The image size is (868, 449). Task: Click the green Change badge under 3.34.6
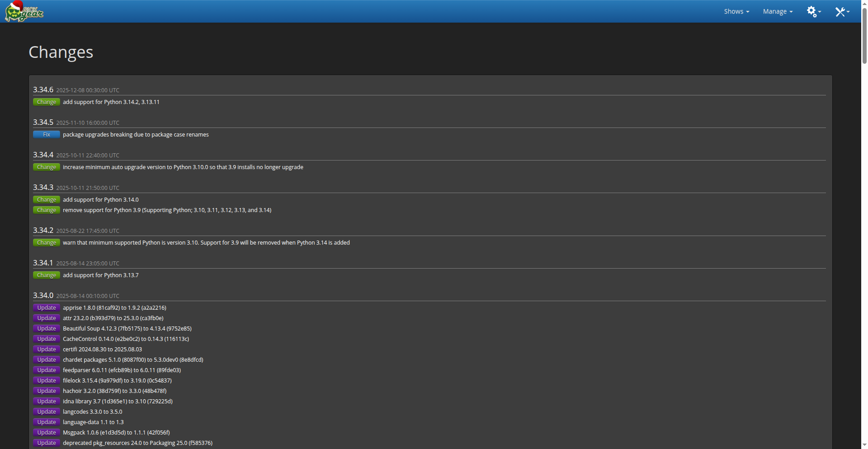click(x=47, y=102)
